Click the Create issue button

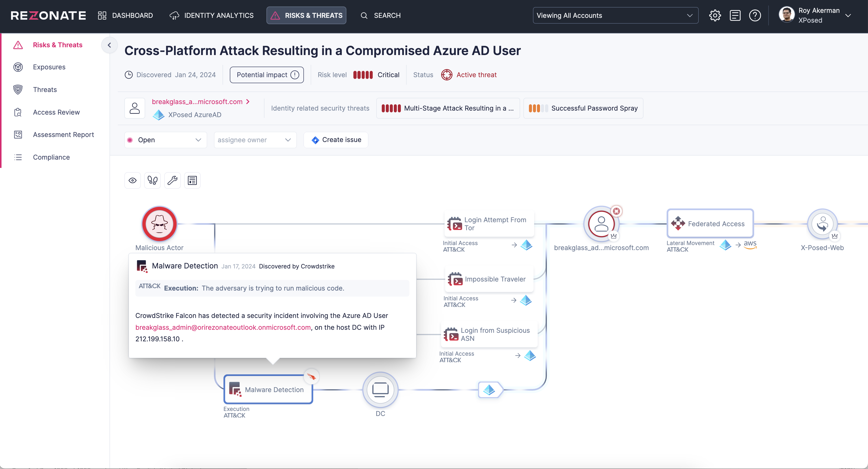336,140
